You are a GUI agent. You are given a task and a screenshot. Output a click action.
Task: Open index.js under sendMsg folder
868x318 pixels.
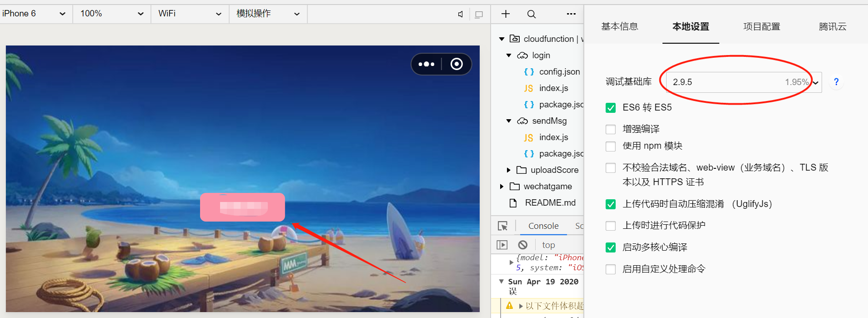554,137
